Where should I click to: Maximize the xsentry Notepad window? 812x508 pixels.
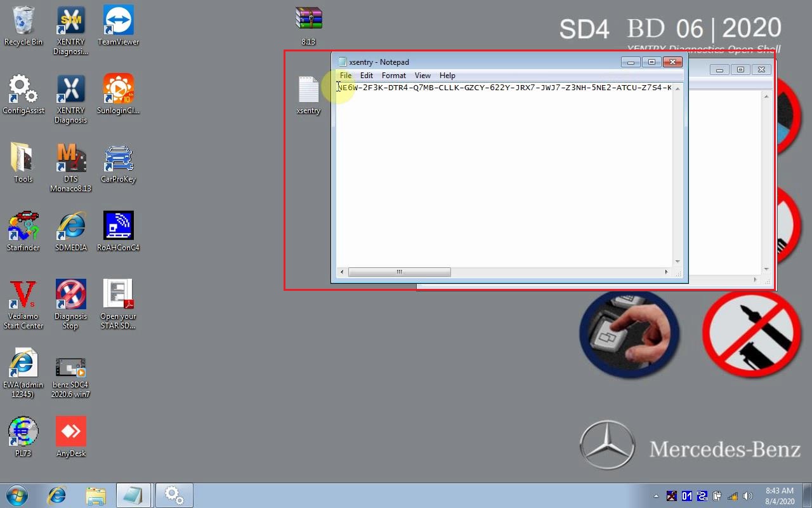652,62
